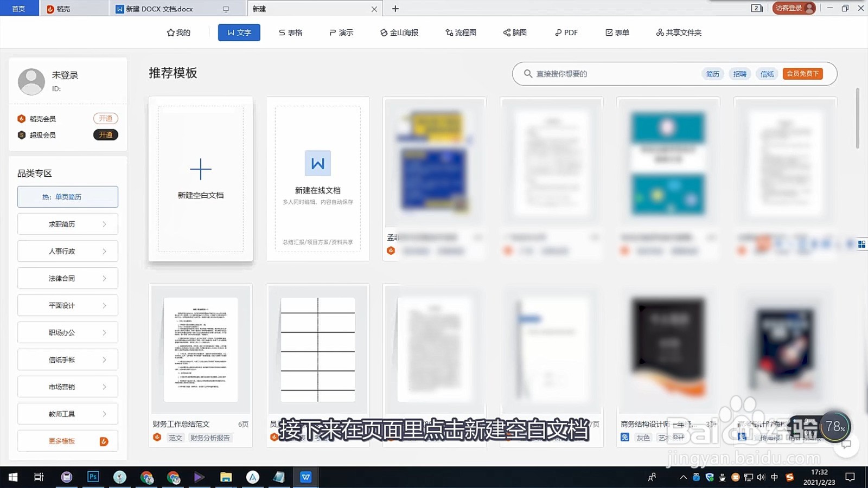Open the 演示 (presentation) creator

pyautogui.click(x=341, y=33)
